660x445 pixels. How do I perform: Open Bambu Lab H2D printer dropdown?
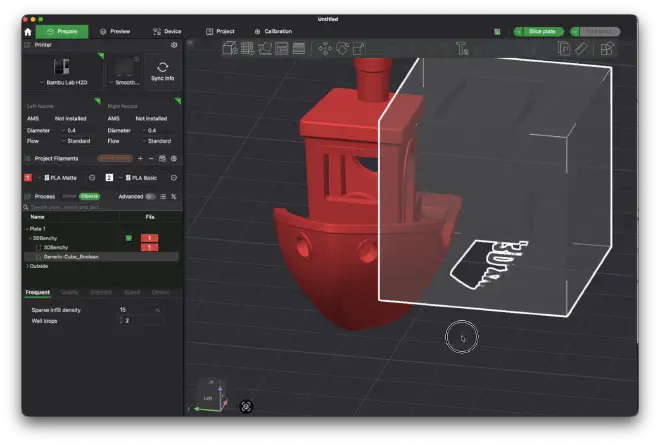click(x=63, y=72)
